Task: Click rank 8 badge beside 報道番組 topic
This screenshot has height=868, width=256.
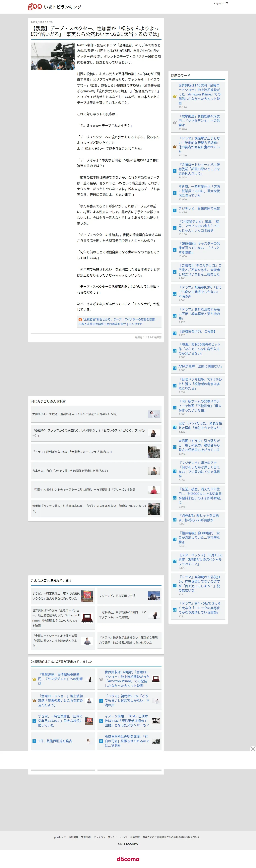Action: pyautogui.click(x=175, y=250)
